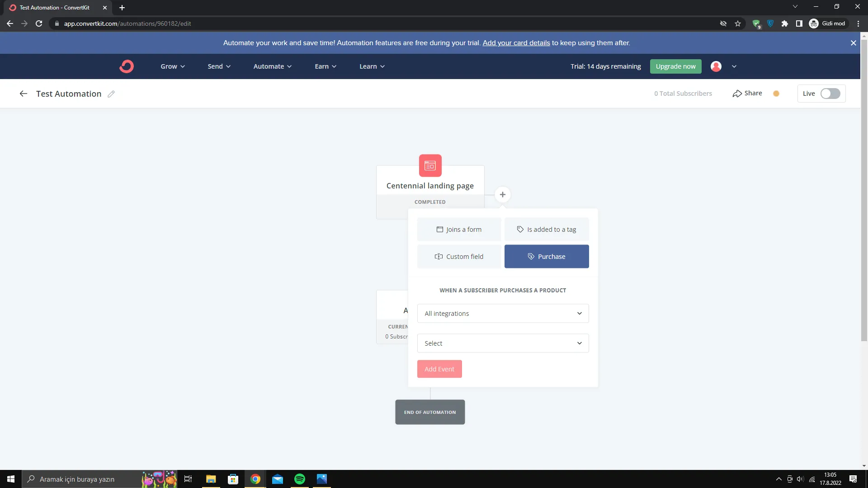Open the Grow menu
This screenshot has height=488, width=868.
pos(172,66)
